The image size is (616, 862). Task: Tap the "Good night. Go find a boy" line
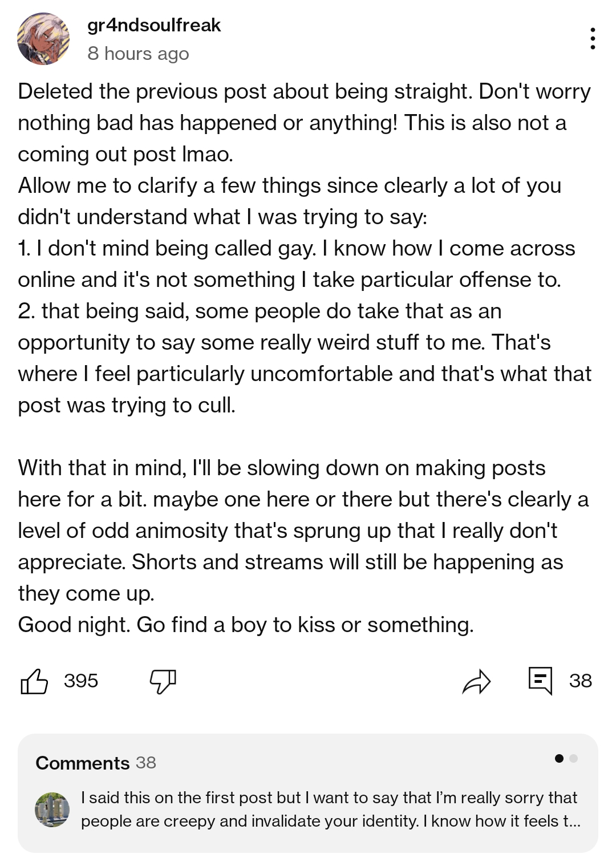coord(246,625)
